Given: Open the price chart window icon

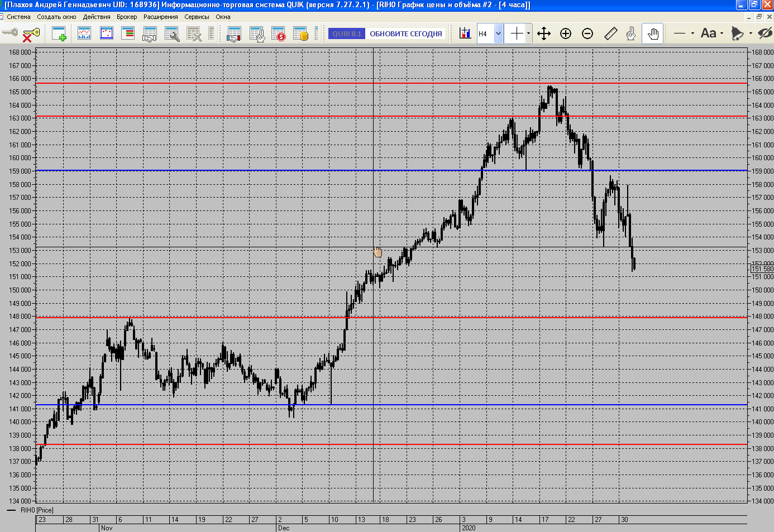Looking at the screenshot, I should tap(84, 34).
